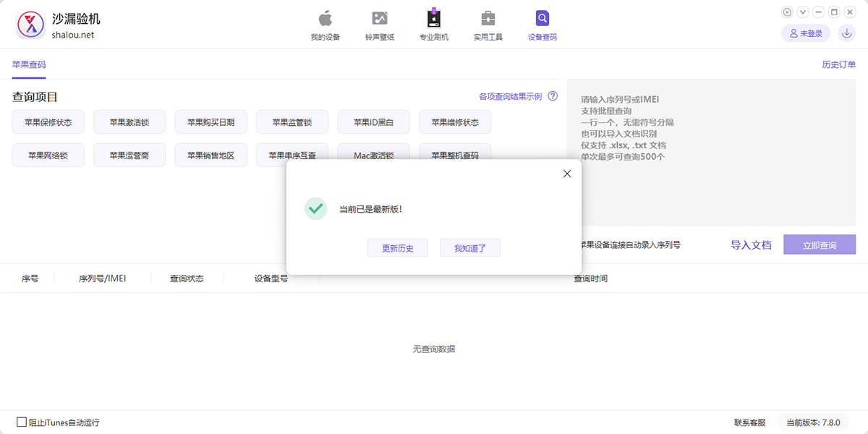This screenshot has height=434, width=868.
Task: Select 苹果监管锁 query item
Action: (292, 122)
